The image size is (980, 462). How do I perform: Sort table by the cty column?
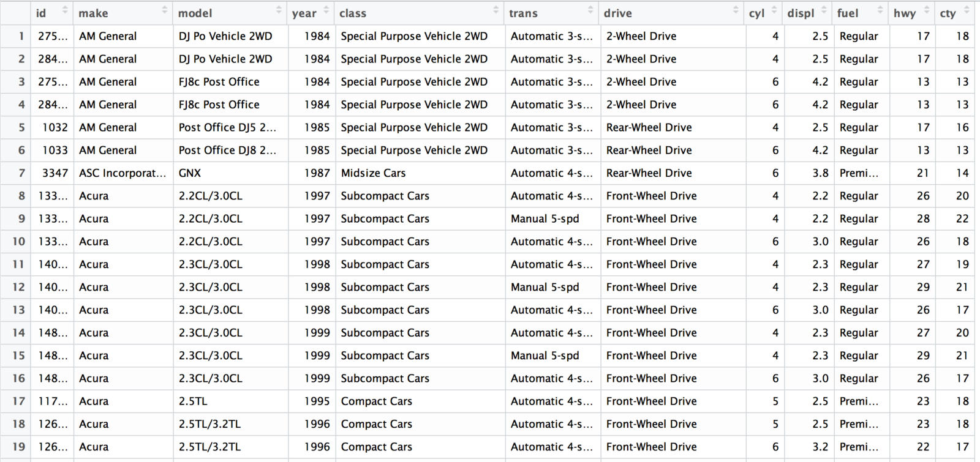point(967,10)
